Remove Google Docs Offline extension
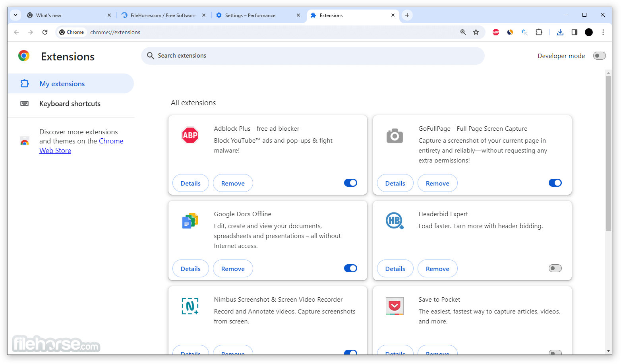The height and width of the screenshot is (364, 621). tap(233, 269)
